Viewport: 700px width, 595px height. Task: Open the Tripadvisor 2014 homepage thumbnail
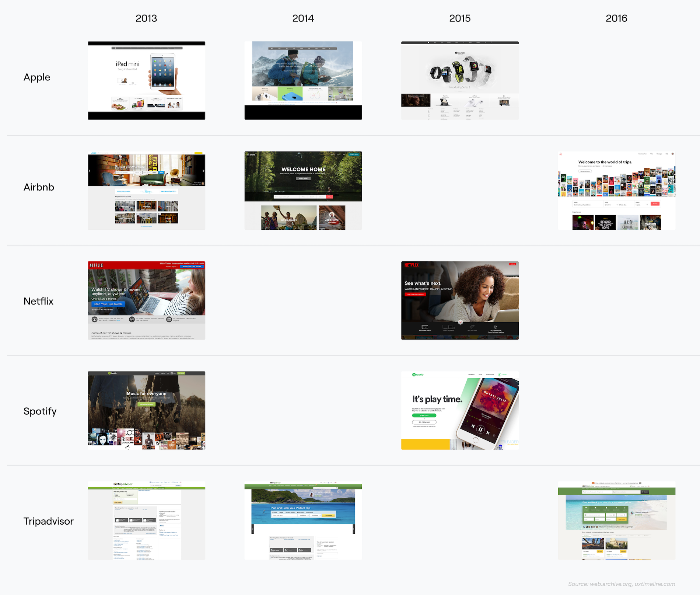click(303, 521)
